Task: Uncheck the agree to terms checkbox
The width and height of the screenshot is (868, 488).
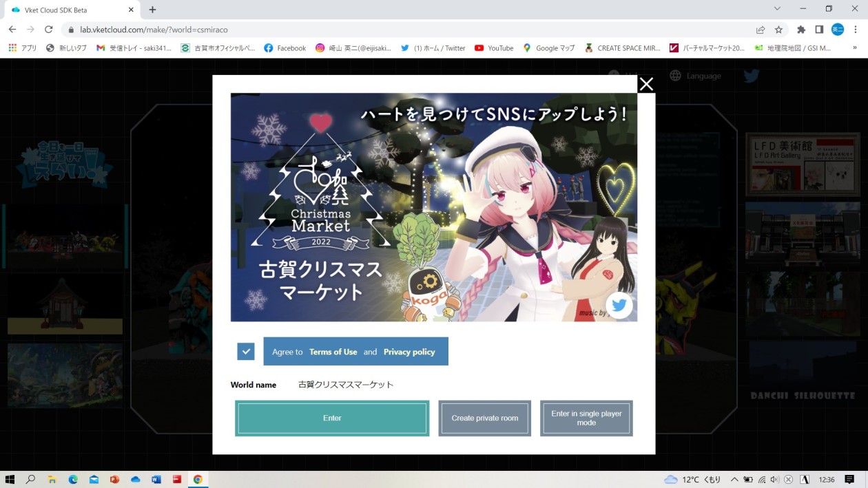Action: (x=246, y=351)
